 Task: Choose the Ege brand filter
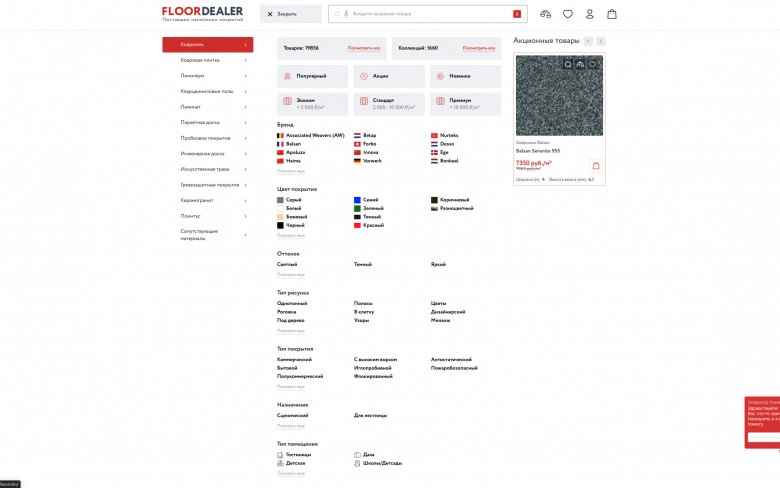(x=440, y=152)
